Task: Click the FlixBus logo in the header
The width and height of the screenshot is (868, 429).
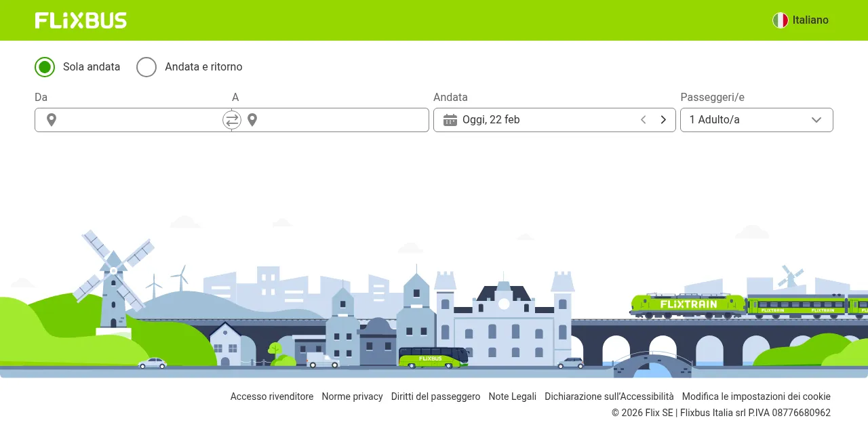Action: (x=81, y=20)
